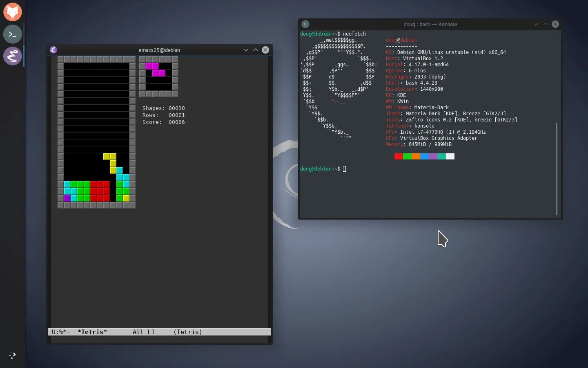Screen dimensions: 588x368
Task: Click the red block stack in Tetris board
Action: point(100,191)
